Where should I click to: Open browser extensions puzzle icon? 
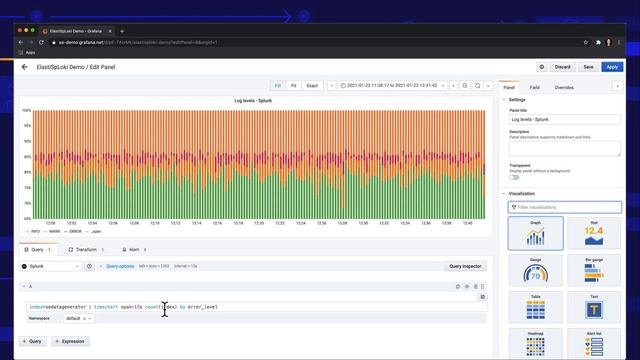[598, 42]
